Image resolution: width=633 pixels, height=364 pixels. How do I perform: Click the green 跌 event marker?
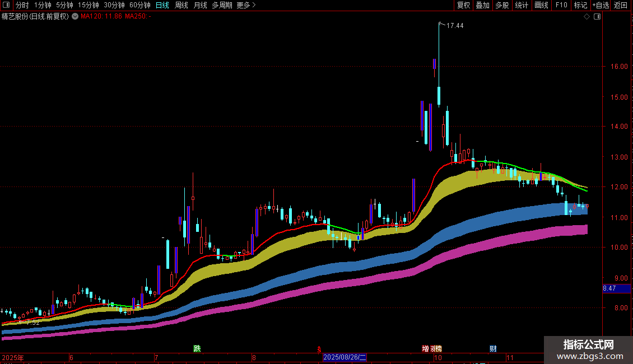point(197,348)
